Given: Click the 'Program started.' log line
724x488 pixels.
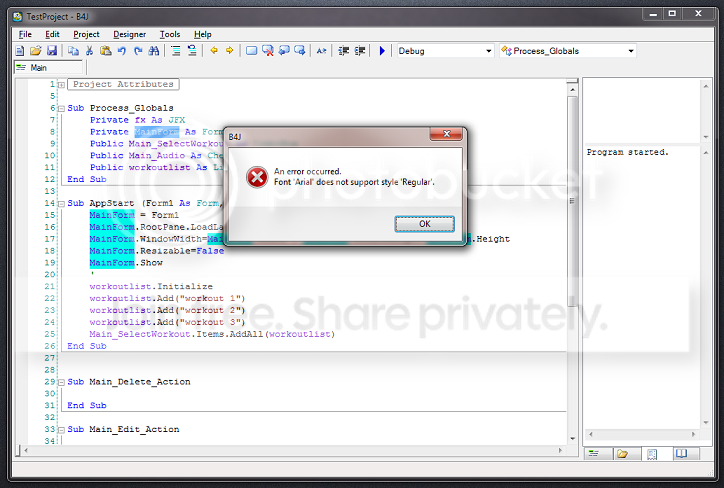Looking at the screenshot, I should point(627,152).
